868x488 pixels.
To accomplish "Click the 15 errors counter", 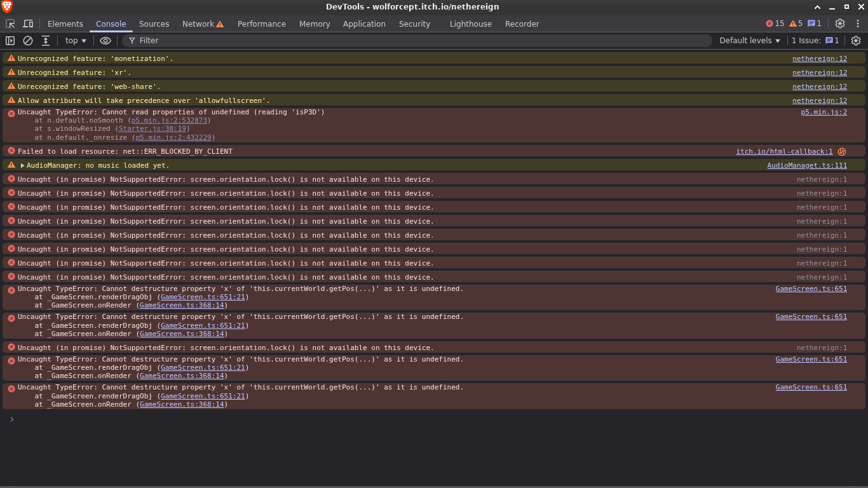I will 775,24.
